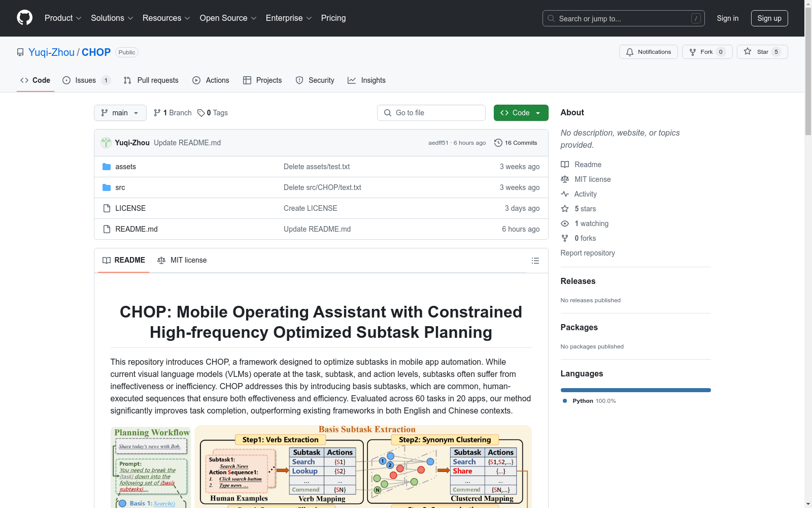Open commit hash aedff51

[438, 143]
